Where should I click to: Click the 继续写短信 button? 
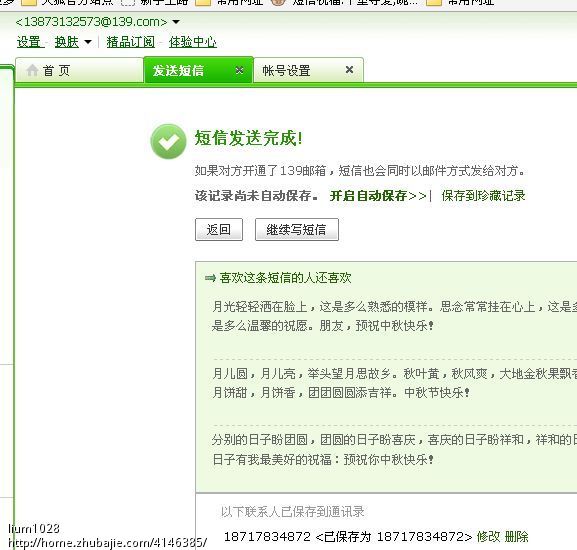(297, 230)
